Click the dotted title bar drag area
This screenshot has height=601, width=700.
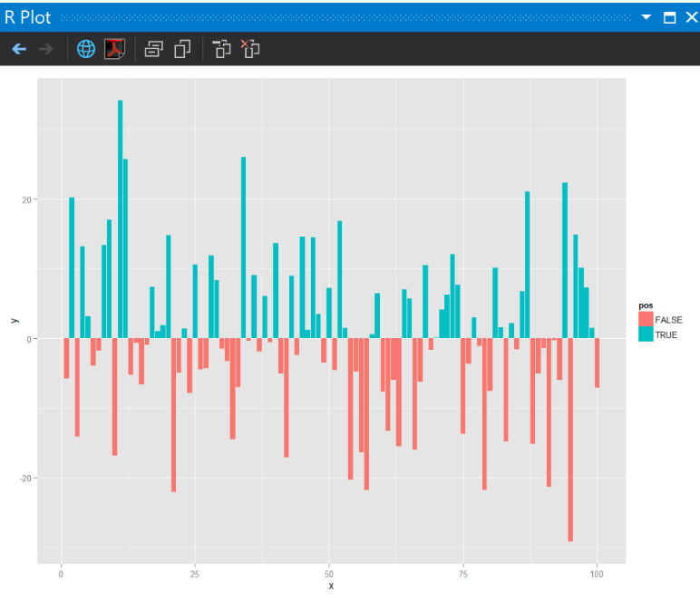[x=346, y=17]
